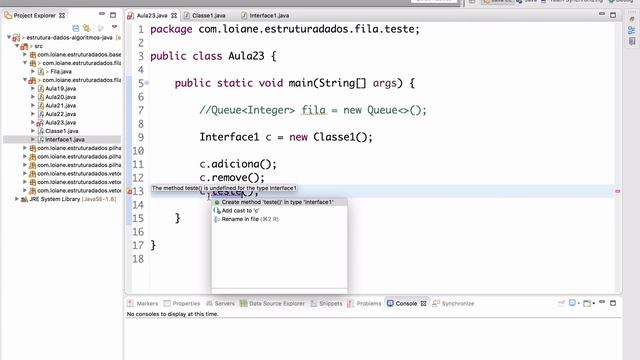Screen dimensions: 640x360
Task: Click error marker on line 13
Action: pos(129,191)
